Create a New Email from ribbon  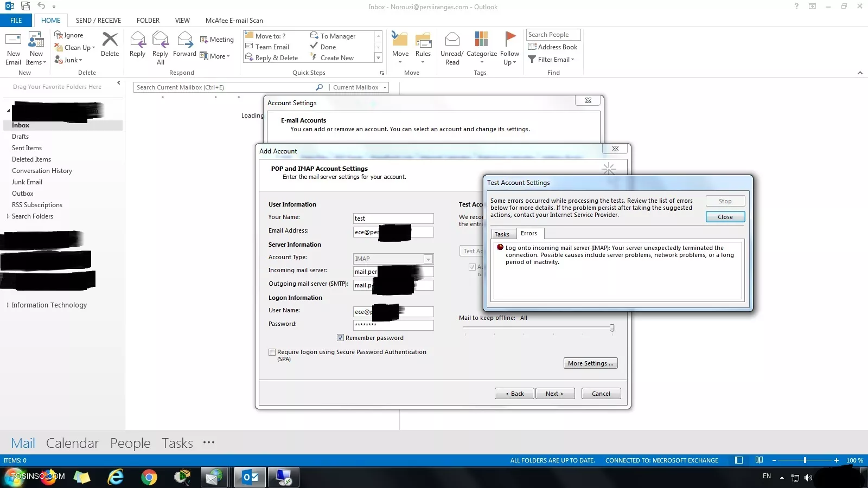13,48
